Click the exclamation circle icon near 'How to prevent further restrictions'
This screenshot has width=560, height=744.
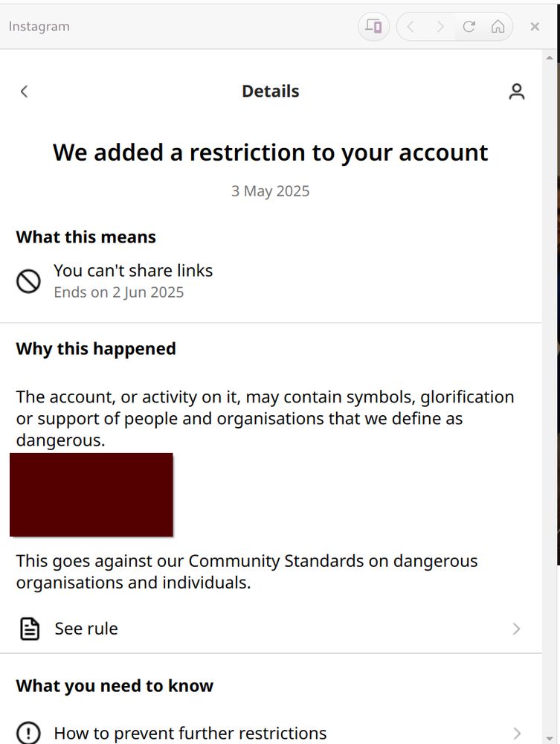pos(29,733)
